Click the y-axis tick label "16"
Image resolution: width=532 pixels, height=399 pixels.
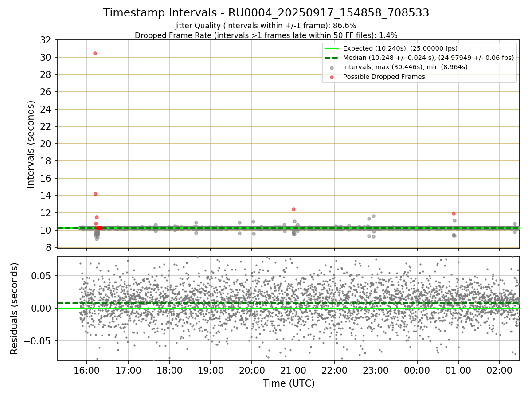click(47, 179)
